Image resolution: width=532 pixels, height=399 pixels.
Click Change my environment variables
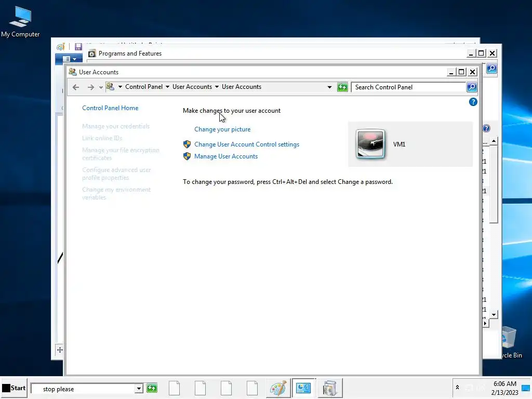pos(116,193)
